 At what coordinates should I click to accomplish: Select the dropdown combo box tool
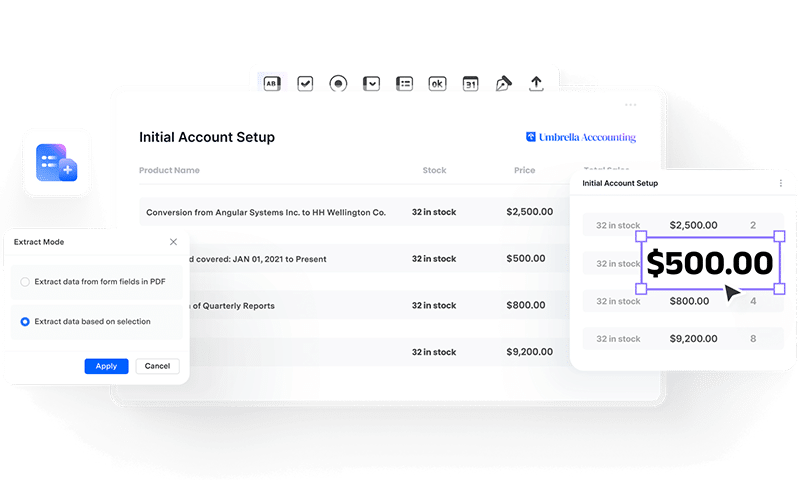point(371,84)
